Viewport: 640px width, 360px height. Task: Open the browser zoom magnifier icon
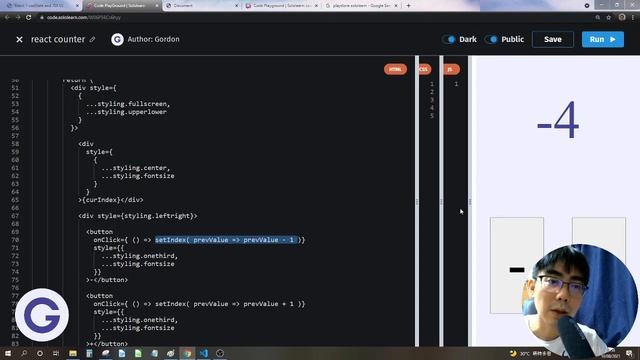point(598,18)
